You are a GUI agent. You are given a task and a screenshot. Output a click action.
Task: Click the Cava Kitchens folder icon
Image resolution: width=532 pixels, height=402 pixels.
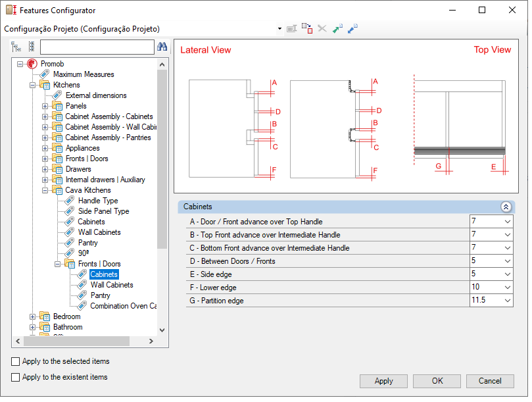pyautogui.click(x=57, y=190)
